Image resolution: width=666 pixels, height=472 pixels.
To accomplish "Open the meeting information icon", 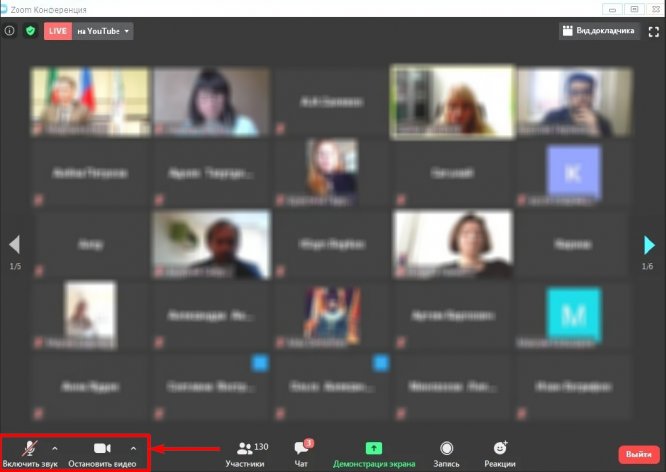I will click(9, 31).
